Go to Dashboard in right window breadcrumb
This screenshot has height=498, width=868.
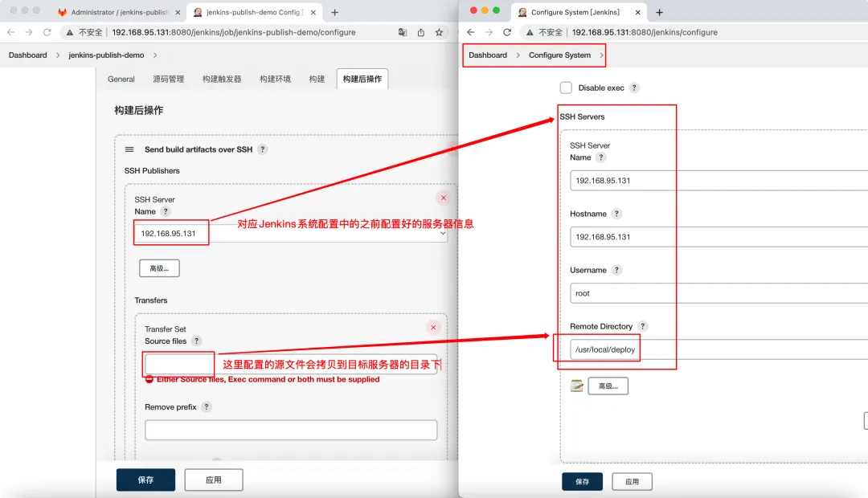(x=488, y=55)
